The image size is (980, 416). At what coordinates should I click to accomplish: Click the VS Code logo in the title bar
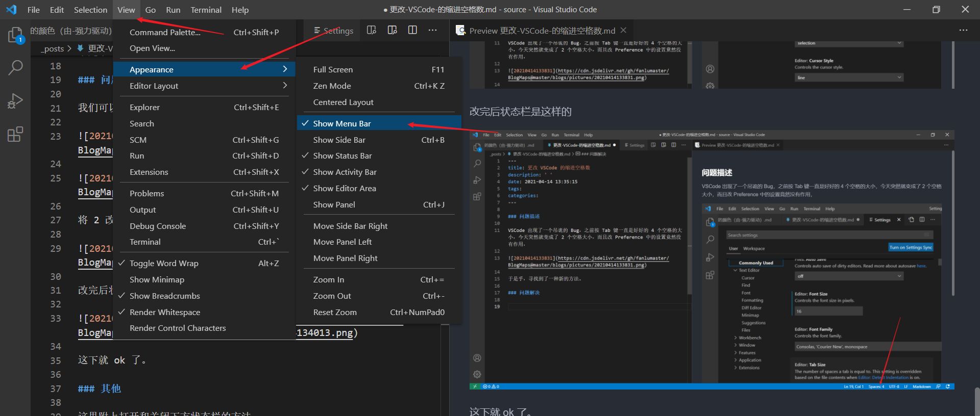point(11,10)
